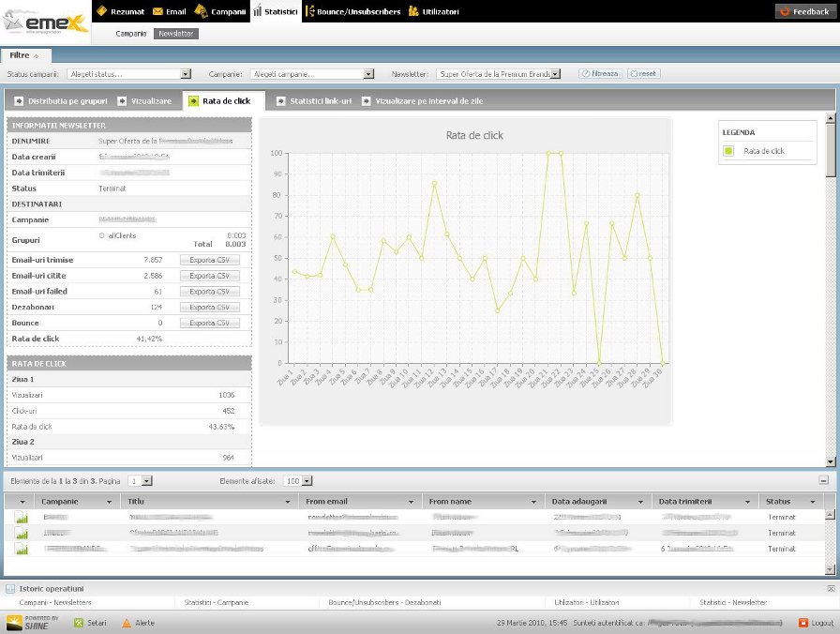Click the Bounce/Unsubscribers nav icon
Image resolution: width=840 pixels, height=634 pixels.
(309, 10)
